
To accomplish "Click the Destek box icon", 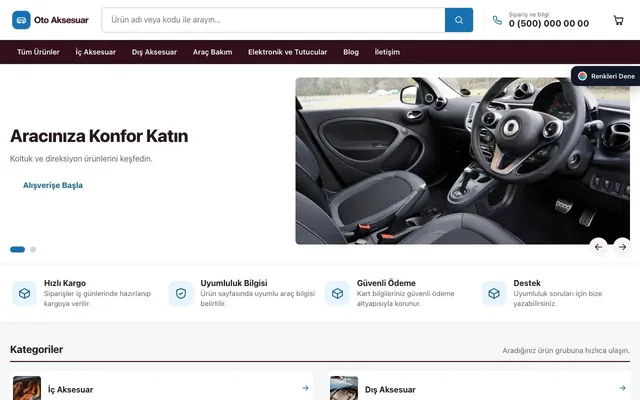I will coord(494,293).
